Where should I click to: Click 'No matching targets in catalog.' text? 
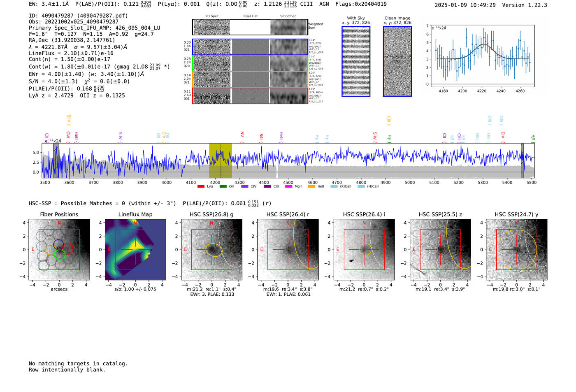(x=78, y=364)
